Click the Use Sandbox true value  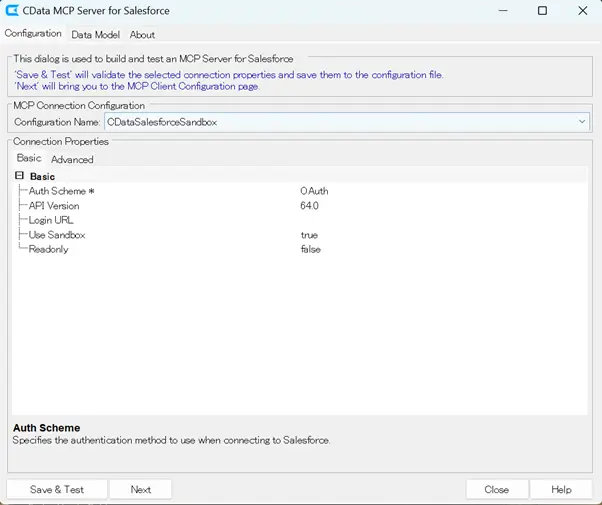309,235
